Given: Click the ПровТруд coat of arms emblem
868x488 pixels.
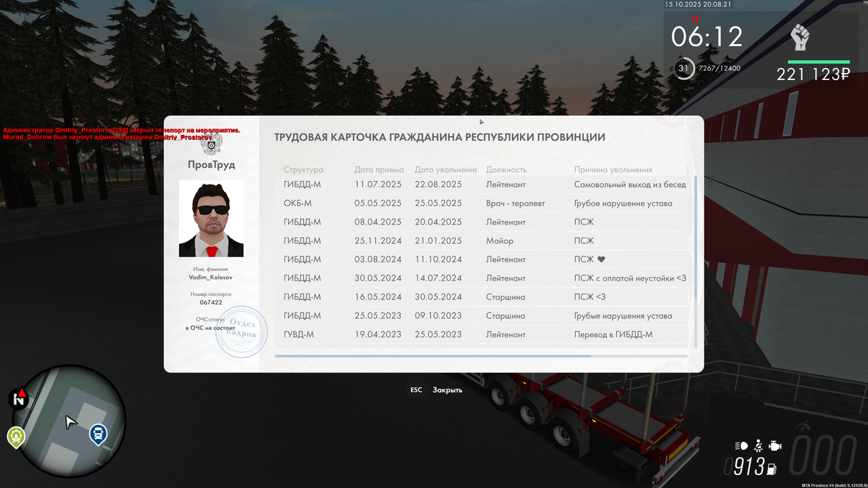Looking at the screenshot, I should pos(212,144).
